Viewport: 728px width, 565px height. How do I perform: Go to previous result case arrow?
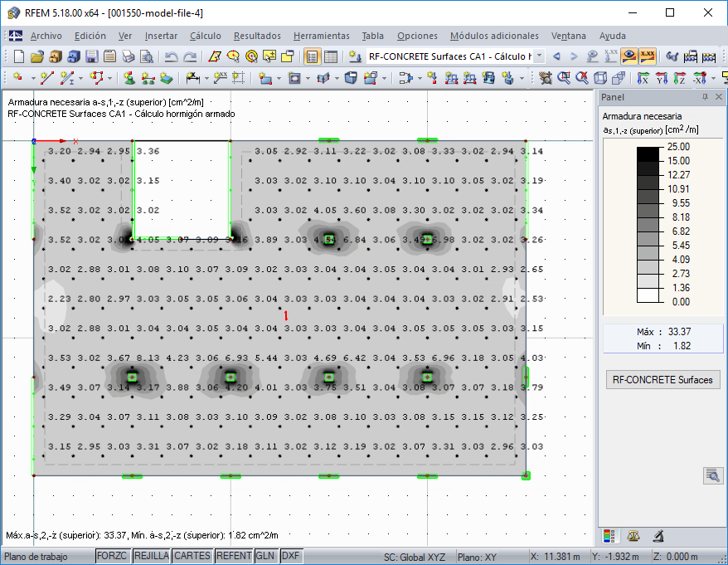[556, 56]
